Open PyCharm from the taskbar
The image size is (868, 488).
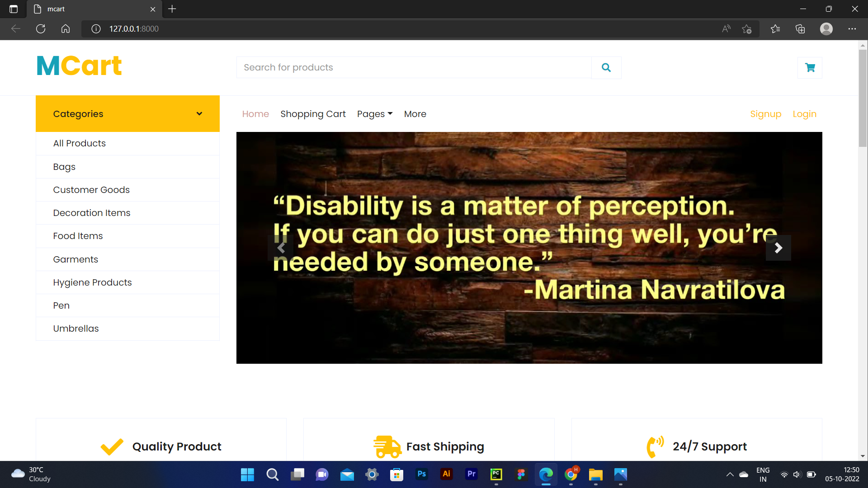(496, 474)
